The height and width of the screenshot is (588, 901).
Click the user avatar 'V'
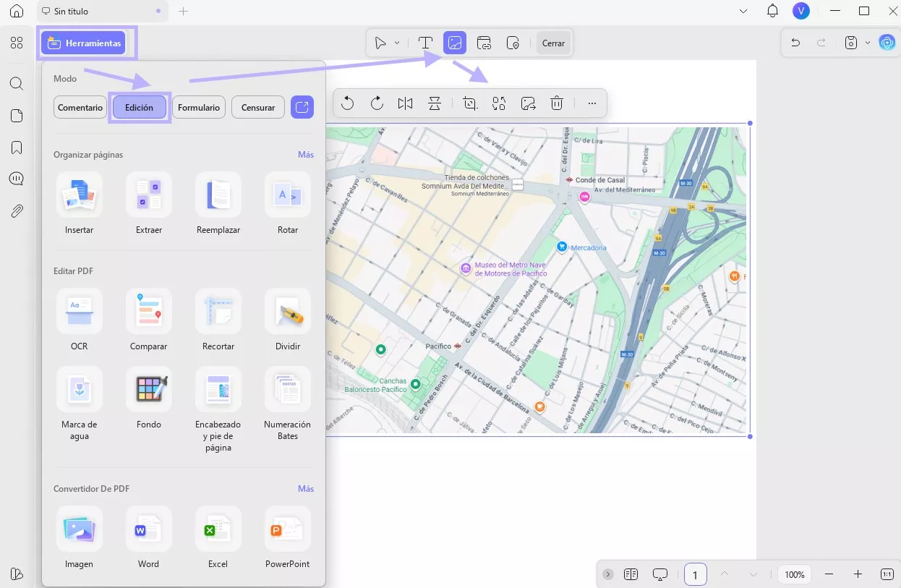[x=800, y=11]
